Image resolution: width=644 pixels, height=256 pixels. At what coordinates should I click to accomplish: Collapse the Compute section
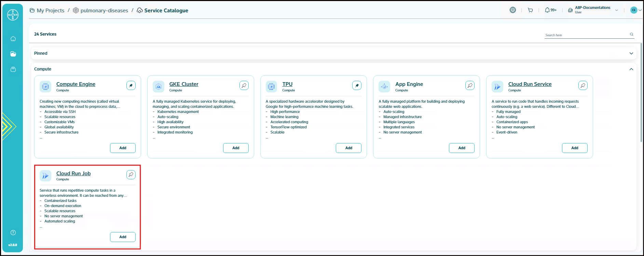[631, 69]
